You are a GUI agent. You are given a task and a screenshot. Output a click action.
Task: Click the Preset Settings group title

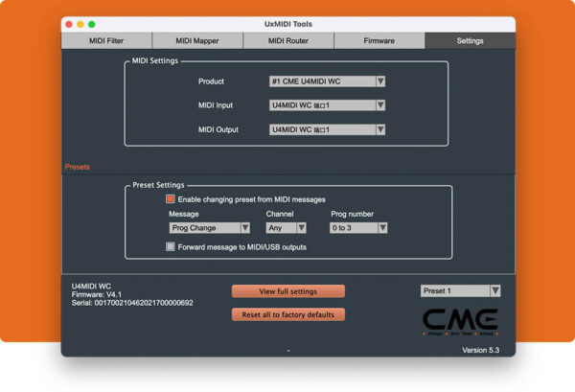coord(158,185)
